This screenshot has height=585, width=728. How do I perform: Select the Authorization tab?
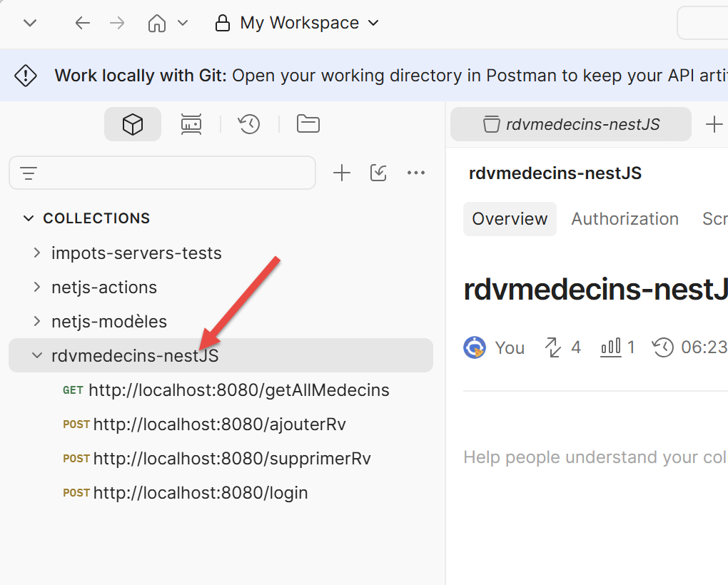(x=625, y=219)
